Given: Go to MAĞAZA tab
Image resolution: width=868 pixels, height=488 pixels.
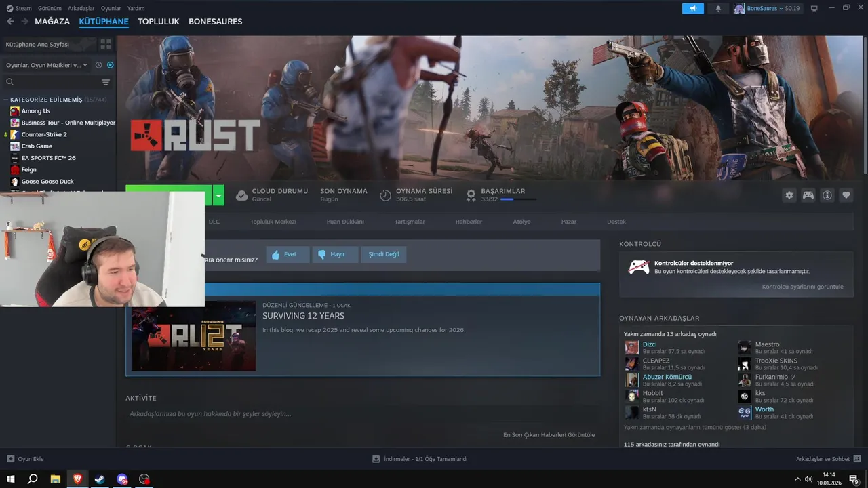Looking at the screenshot, I should coord(52,22).
